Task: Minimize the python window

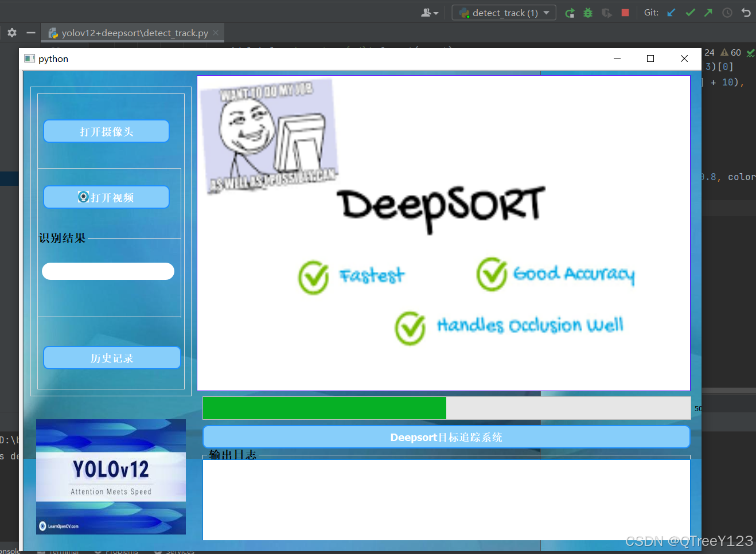Action: pyautogui.click(x=617, y=58)
